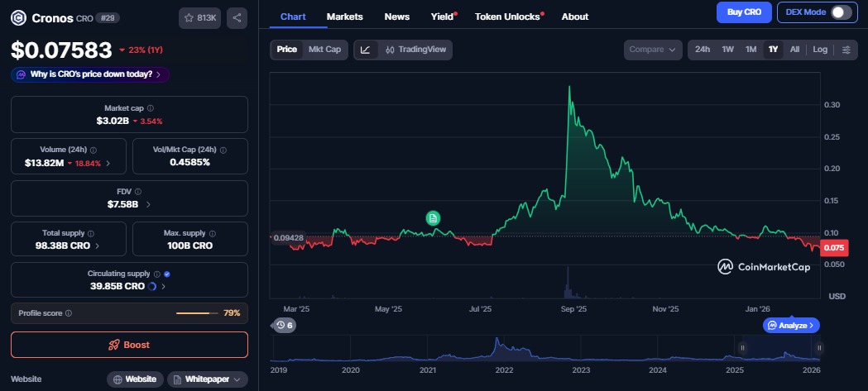
Task: Open the About tab
Action: point(575,17)
